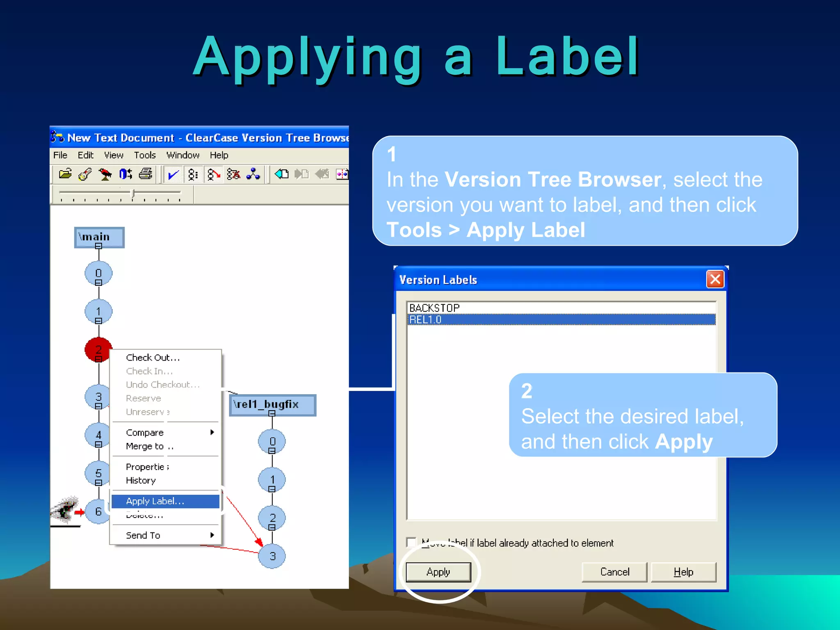Open the Tools menu
Image resolution: width=840 pixels, height=630 pixels.
145,155
